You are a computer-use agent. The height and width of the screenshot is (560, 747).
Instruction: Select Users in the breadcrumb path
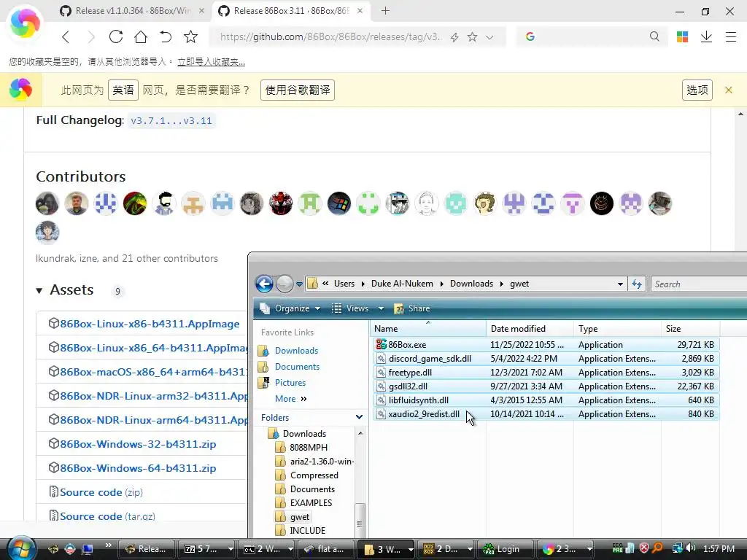[x=344, y=284]
